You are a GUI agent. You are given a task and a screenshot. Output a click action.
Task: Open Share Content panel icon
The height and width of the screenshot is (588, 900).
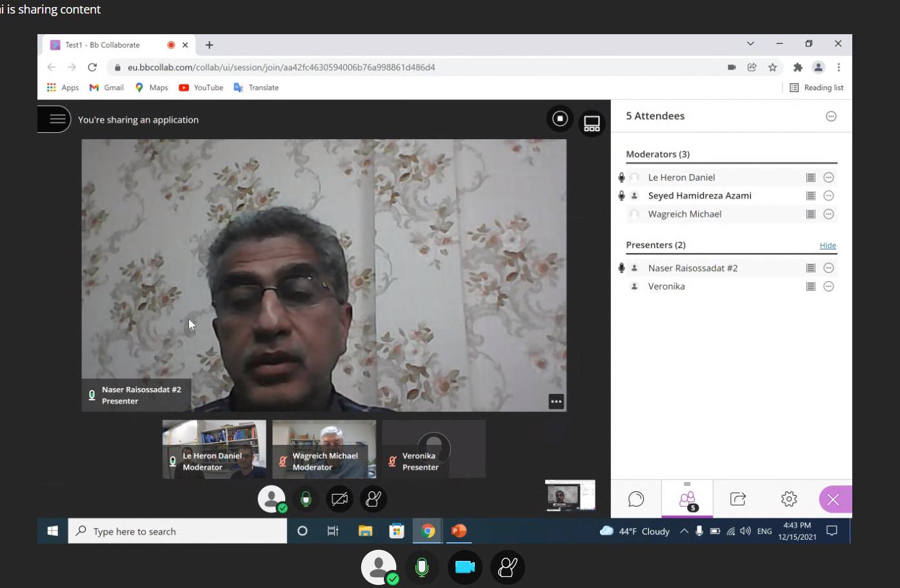(x=738, y=499)
